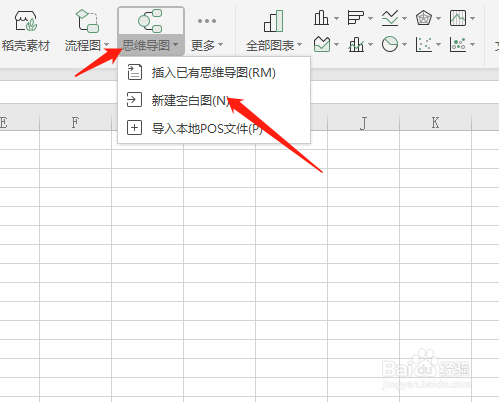499x402 pixels.
Task: Insert a column chart icon
Action: click(321, 18)
